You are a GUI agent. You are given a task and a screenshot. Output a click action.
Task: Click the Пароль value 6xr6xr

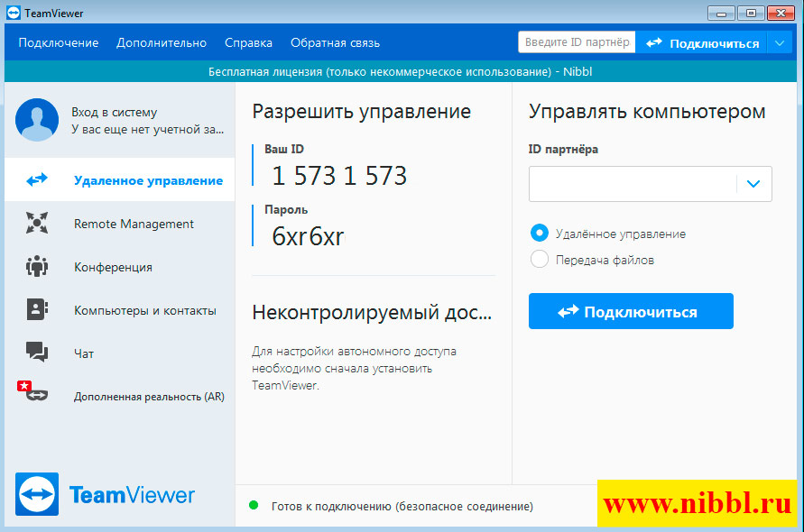(308, 236)
